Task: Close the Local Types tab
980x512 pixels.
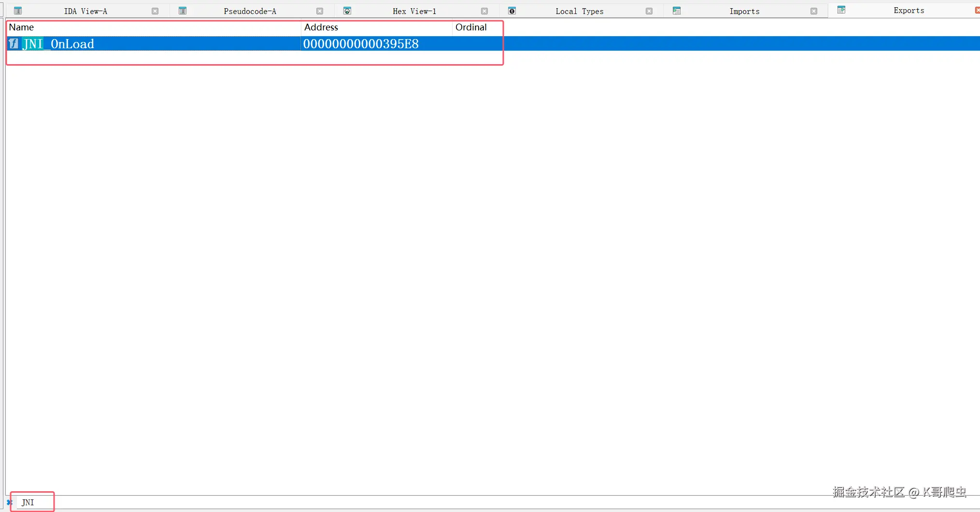Action: pyautogui.click(x=649, y=11)
